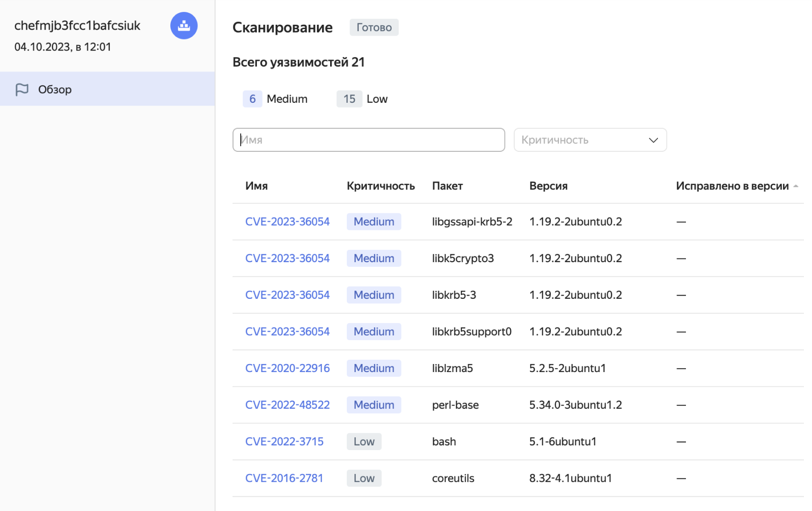Viewport: 812px width, 511px height.
Task: Select the libgssapi-krb5-2 package cell
Action: click(x=472, y=222)
